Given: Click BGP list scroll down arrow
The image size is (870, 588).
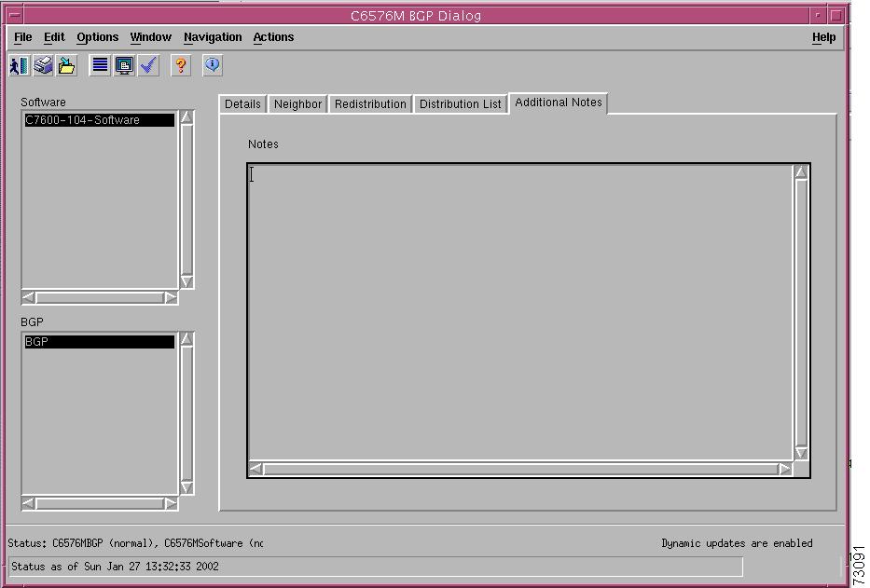Looking at the screenshot, I should pos(187,487).
